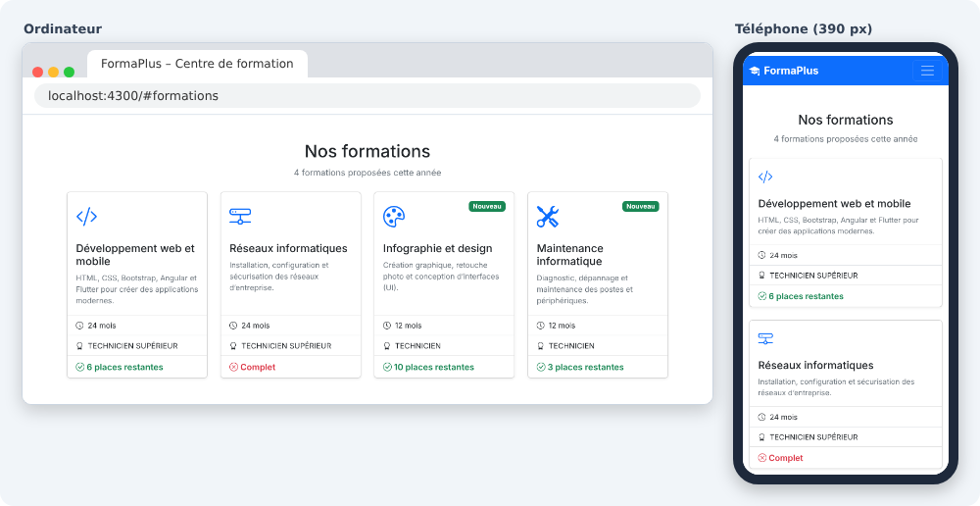
Task: Click 12 mois in Infographie et design card
Action: [408, 326]
